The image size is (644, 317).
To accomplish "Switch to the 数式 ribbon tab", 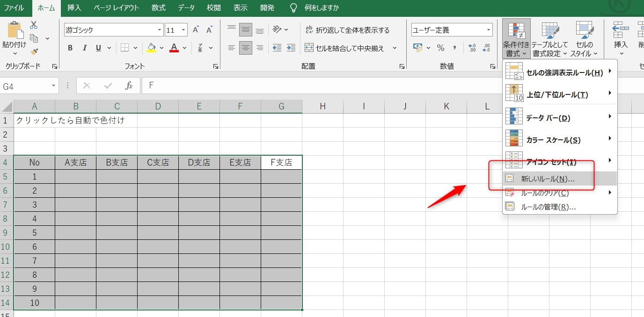I will pyautogui.click(x=158, y=7).
